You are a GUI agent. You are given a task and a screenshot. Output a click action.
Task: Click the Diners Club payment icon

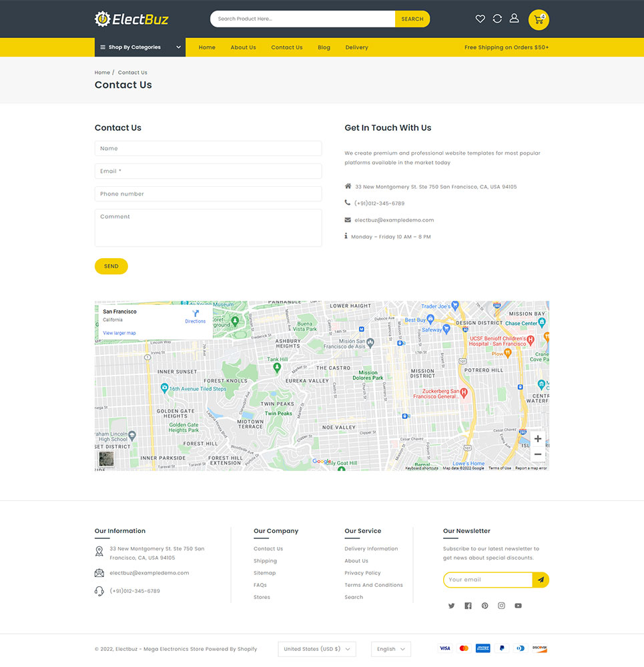(x=521, y=648)
